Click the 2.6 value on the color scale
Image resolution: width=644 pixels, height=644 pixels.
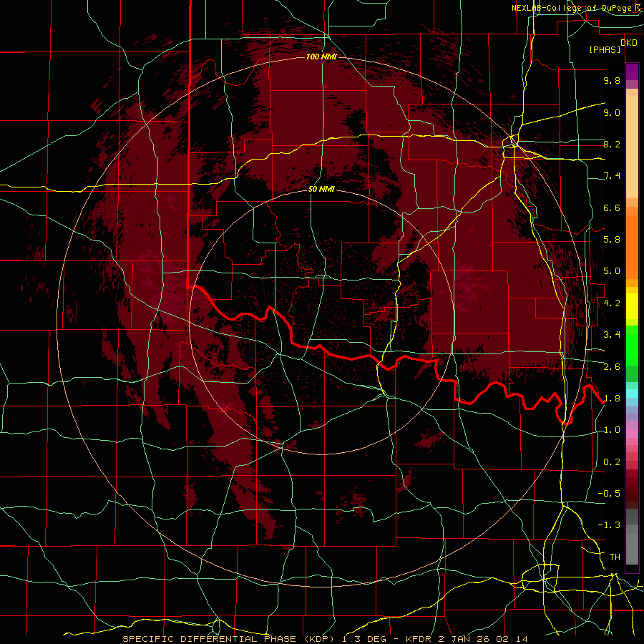tap(612, 367)
